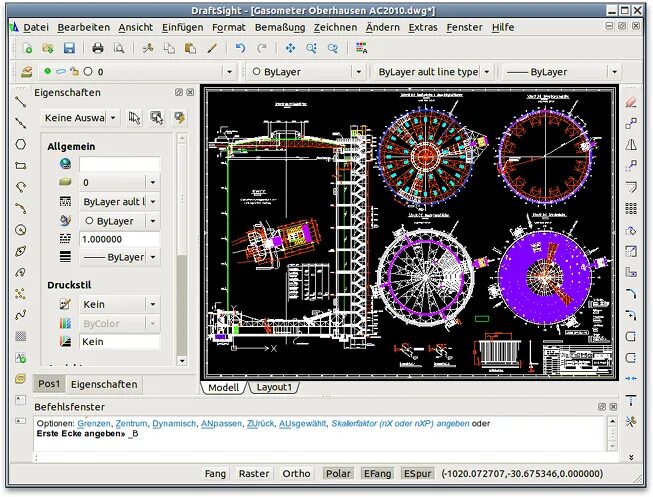The image size is (653, 497).
Task: Click the properties painter toolbar icon
Action: click(212, 48)
